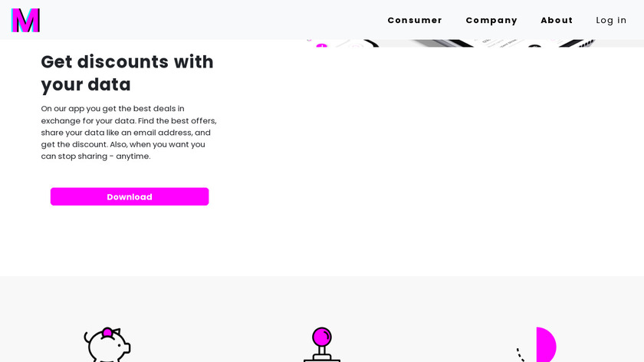Select the piggy bank icon
Screen dimensions: 644x362
tap(107, 345)
